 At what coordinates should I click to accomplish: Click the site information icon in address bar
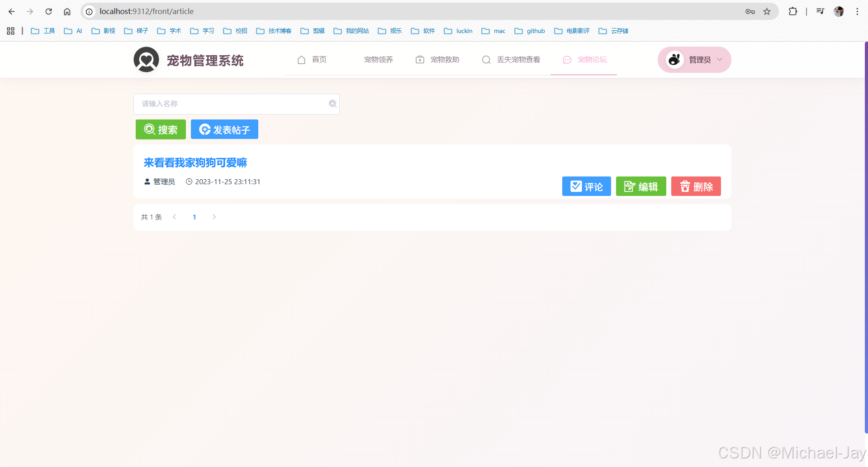click(x=90, y=11)
